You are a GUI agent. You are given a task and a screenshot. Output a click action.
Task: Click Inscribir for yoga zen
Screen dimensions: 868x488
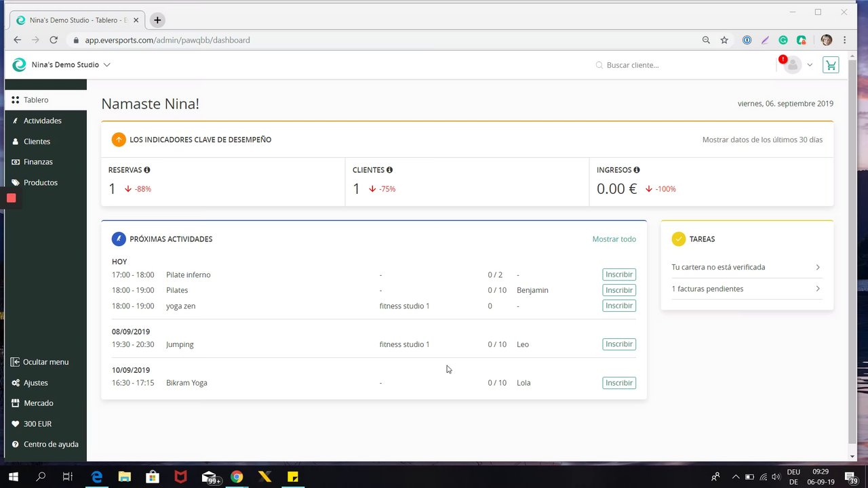point(619,306)
